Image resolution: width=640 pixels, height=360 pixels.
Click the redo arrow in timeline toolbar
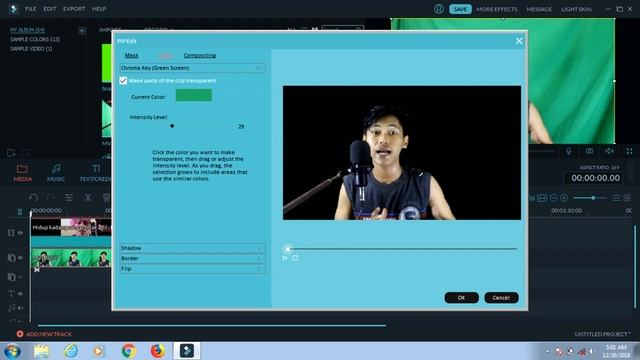click(51, 198)
